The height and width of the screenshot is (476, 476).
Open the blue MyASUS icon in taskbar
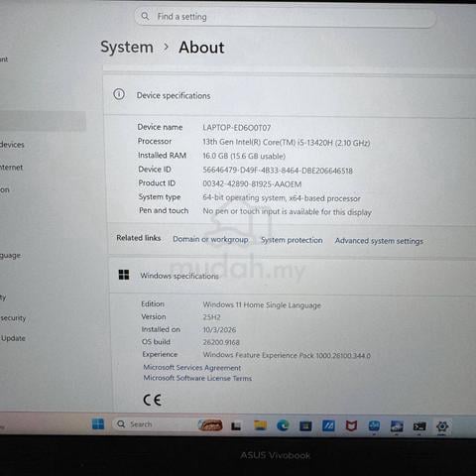click(328, 426)
